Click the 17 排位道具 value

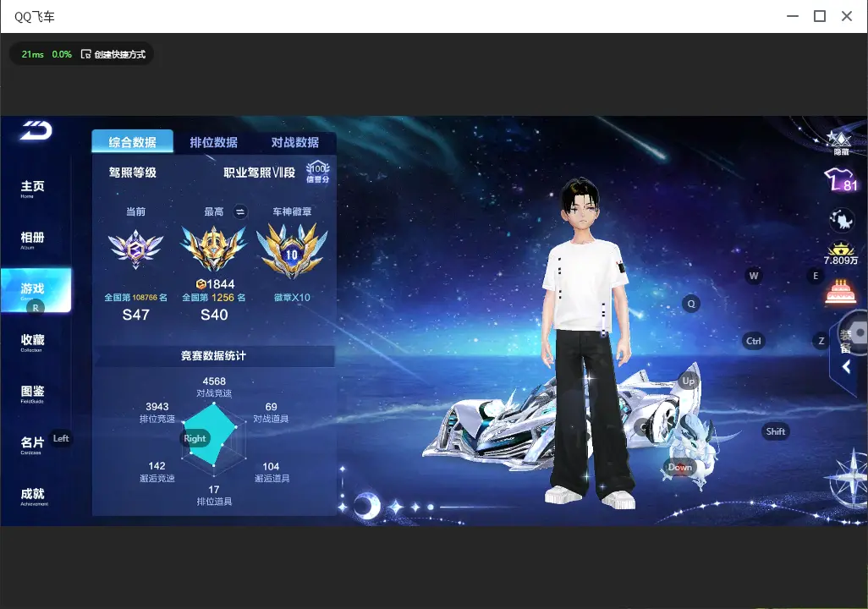214,495
